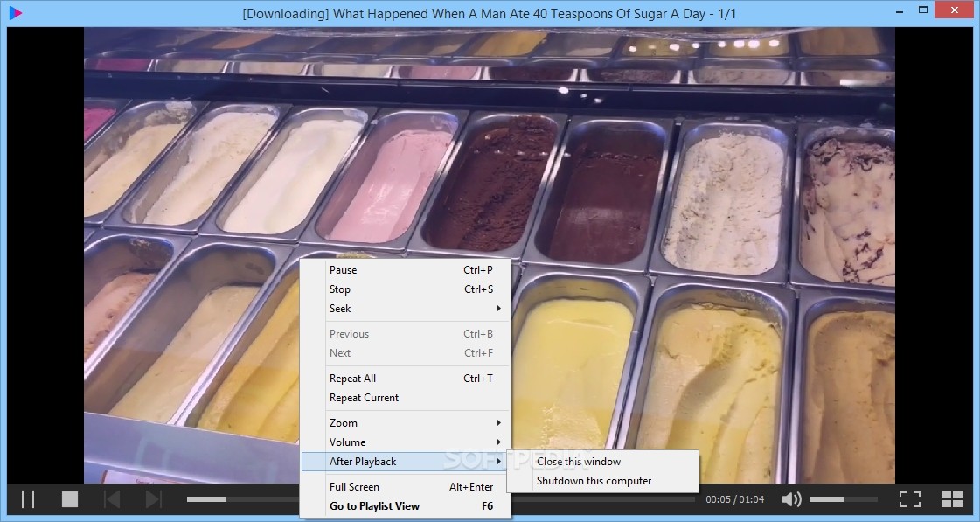Minimize the player window
Viewport: 980px width, 522px height.
point(900,11)
